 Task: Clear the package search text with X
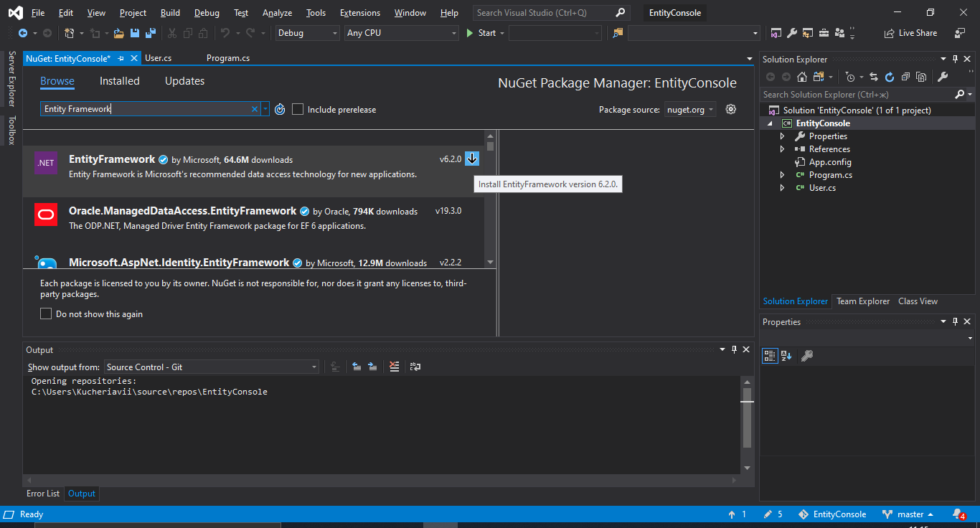(254, 109)
